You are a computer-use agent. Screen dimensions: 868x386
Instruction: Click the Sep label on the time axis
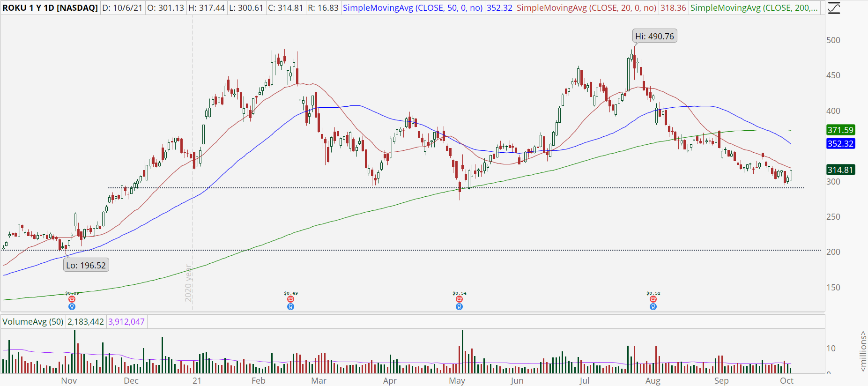[721, 380]
